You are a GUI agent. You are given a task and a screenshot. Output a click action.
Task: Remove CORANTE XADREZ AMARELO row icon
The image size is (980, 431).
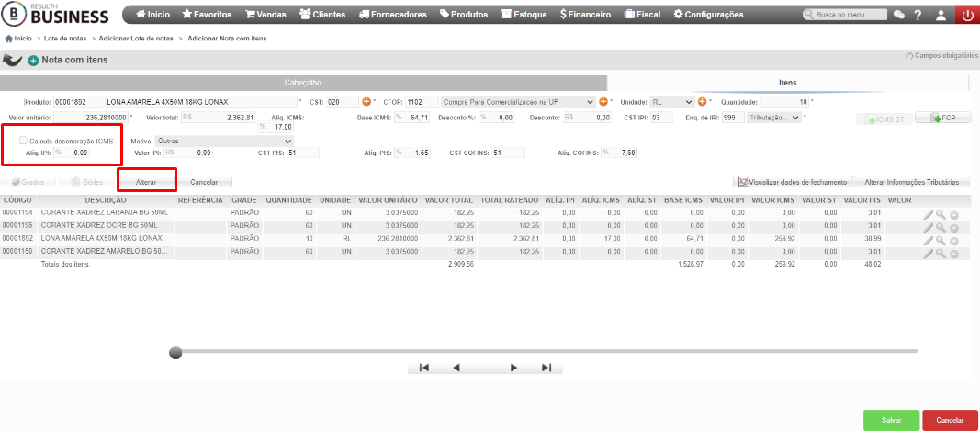click(x=953, y=254)
